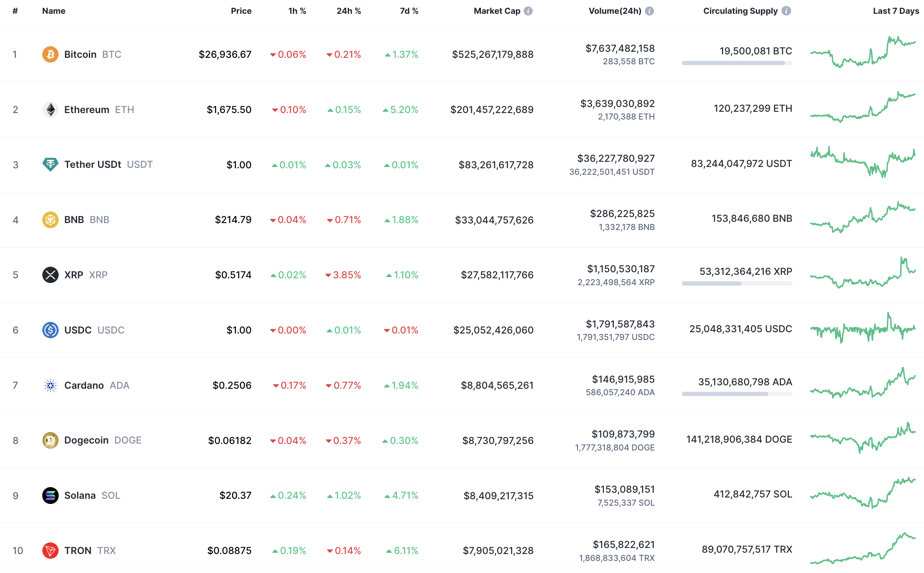Click Bitcoin's circulating supply progress bar
924x573 pixels.
click(x=737, y=63)
